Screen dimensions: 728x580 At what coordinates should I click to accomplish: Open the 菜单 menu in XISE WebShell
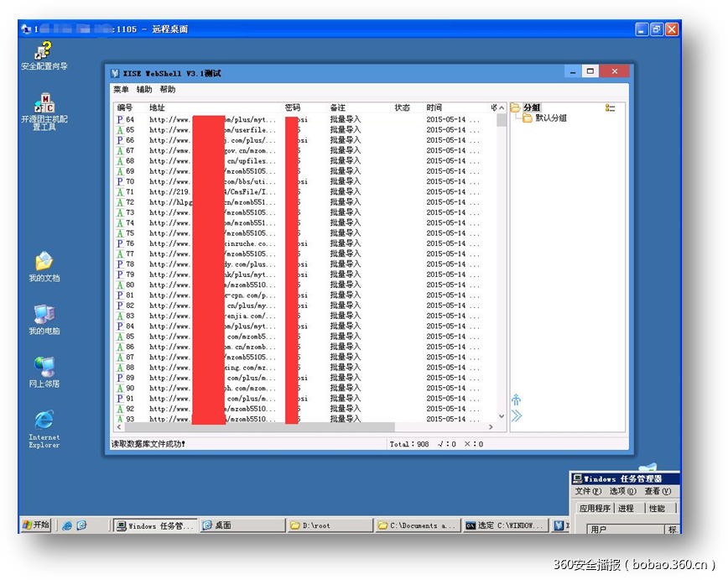pyautogui.click(x=121, y=90)
